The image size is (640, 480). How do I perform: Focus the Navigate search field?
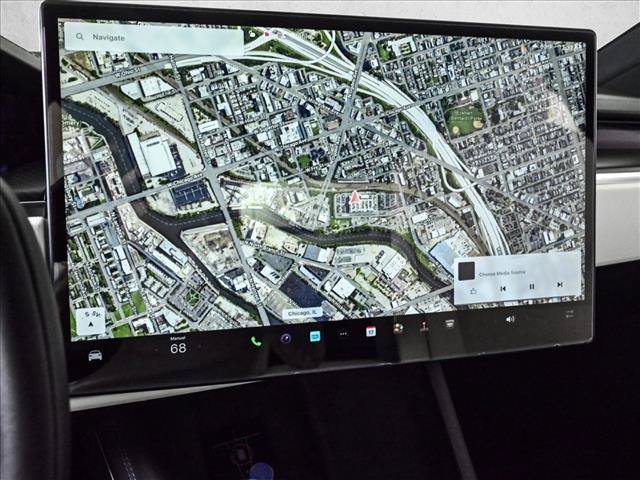154,39
